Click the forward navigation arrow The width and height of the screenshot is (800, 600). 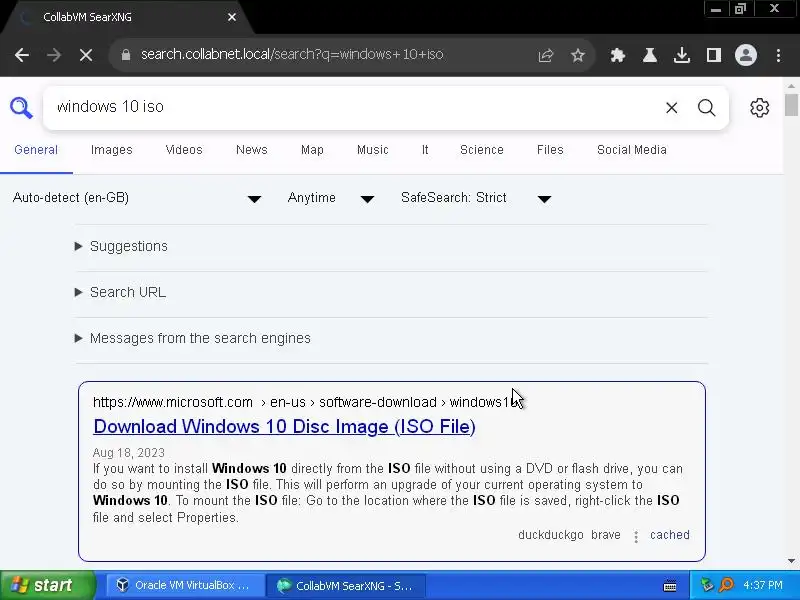(54, 55)
